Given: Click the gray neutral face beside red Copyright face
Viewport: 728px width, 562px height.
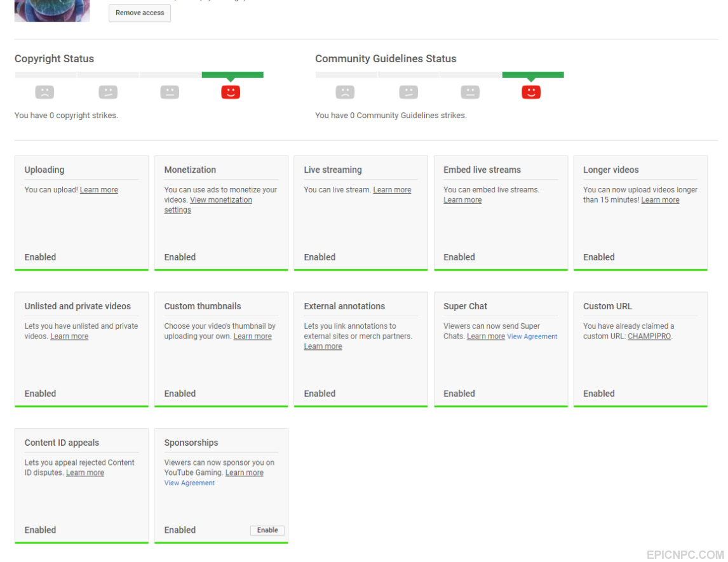Looking at the screenshot, I should [170, 92].
